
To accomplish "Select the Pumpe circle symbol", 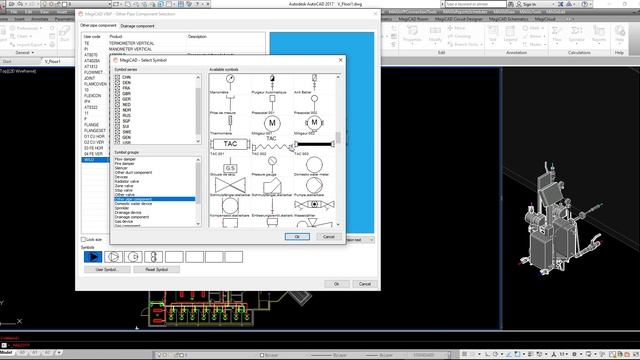I will [x=314, y=187].
